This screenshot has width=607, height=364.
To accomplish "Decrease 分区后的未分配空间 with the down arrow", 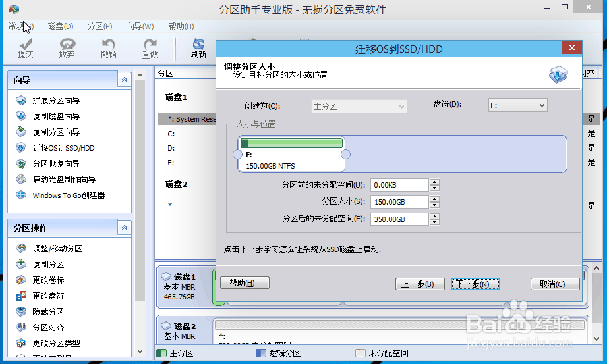I will (x=435, y=222).
